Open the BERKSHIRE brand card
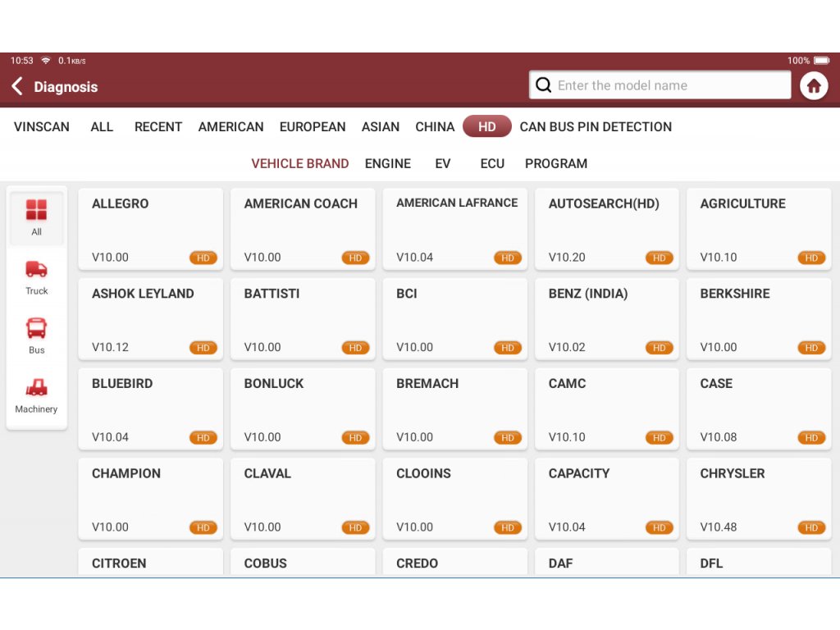The width and height of the screenshot is (840, 630). (x=759, y=319)
